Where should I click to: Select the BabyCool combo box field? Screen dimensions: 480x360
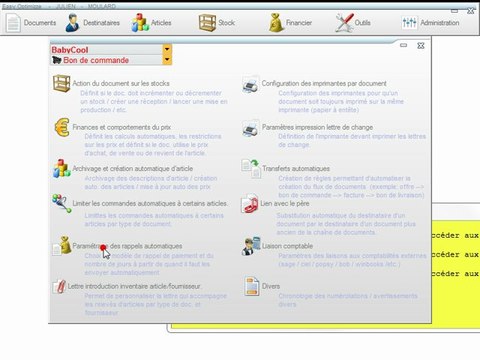pos(111,50)
